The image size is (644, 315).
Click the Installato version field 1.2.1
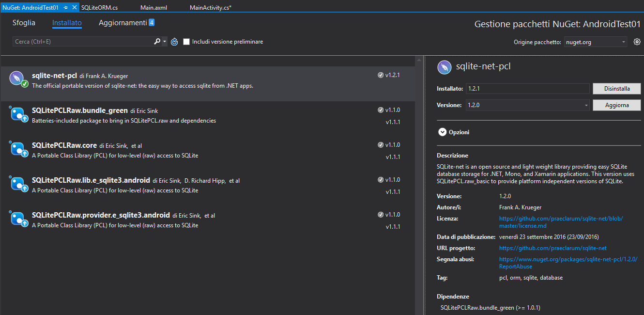click(527, 89)
